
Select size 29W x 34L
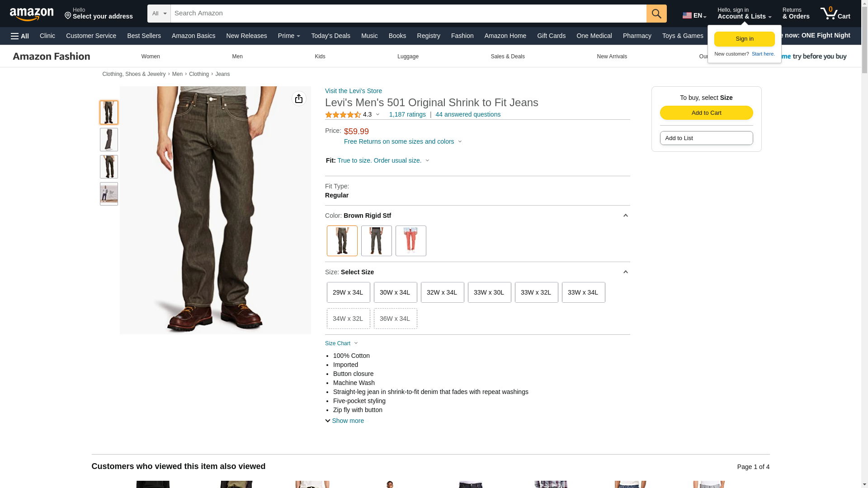[348, 292]
